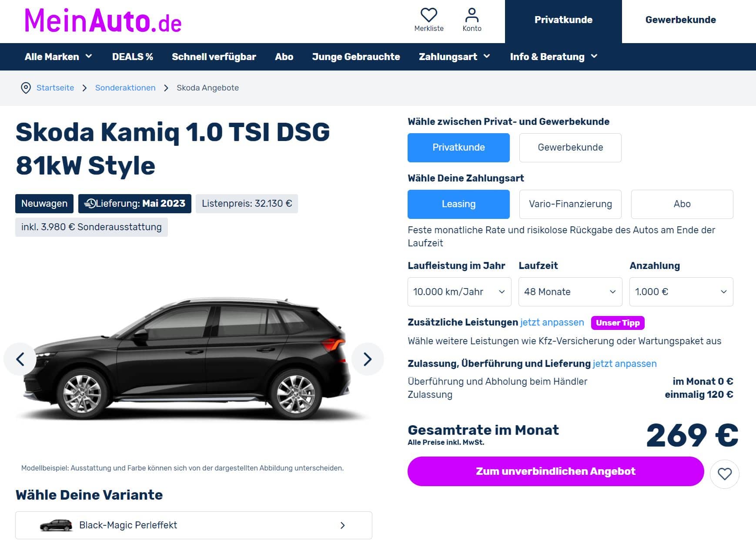The width and height of the screenshot is (756, 551).
Task: Click jetzt anpassen for Zulassung and Lieferung
Action: [625, 364]
